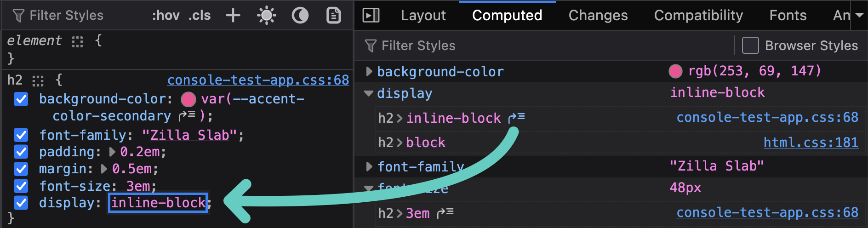Uncheck the font-family declaration checkbox
868x228 pixels.
pyautogui.click(x=21, y=135)
